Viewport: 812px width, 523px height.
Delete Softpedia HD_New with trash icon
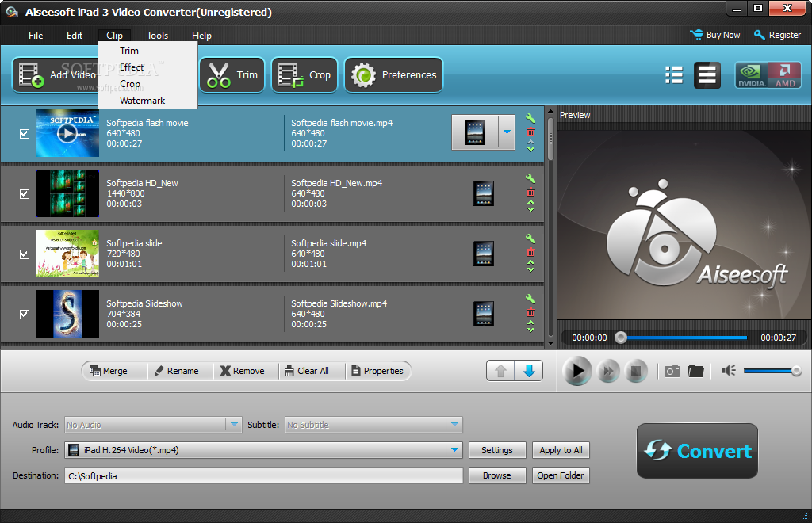click(530, 193)
